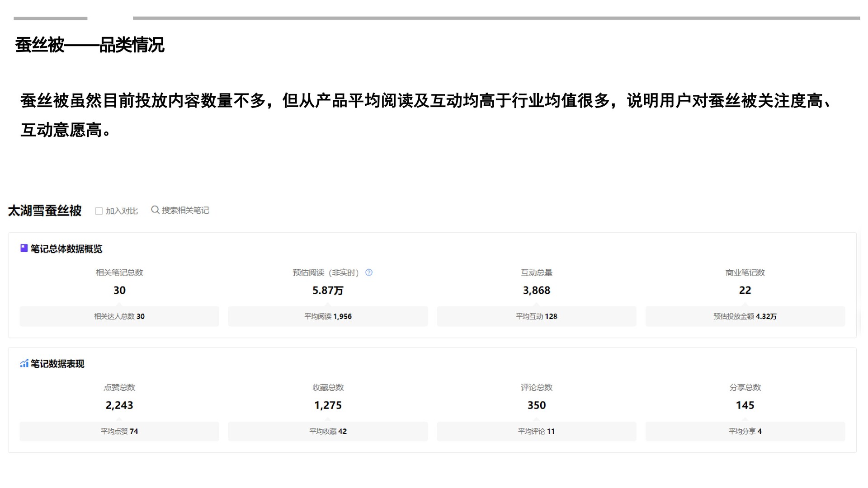
Task: Click the 评论总数 value 350
Action: (537, 405)
